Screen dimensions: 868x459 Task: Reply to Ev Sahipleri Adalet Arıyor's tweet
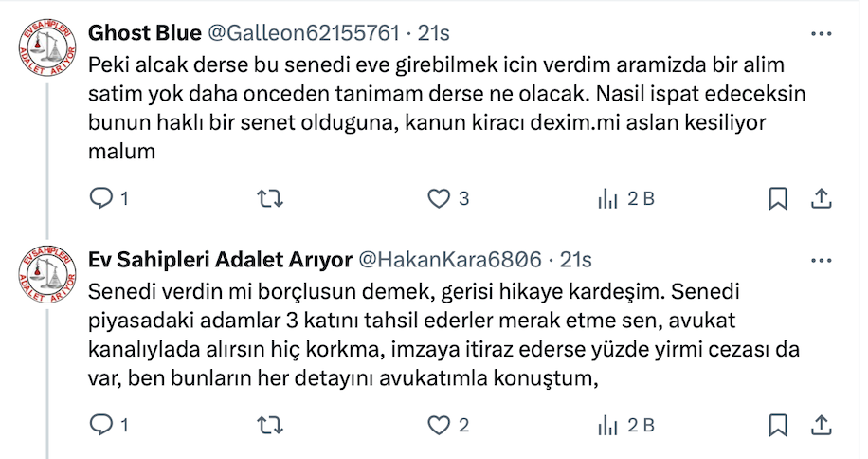tap(100, 425)
